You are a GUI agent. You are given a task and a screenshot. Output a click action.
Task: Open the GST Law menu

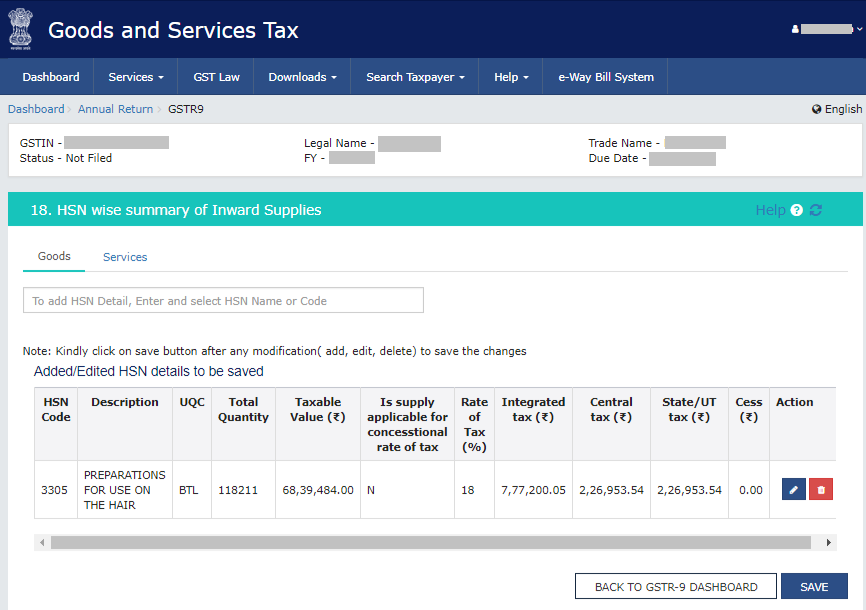(216, 77)
